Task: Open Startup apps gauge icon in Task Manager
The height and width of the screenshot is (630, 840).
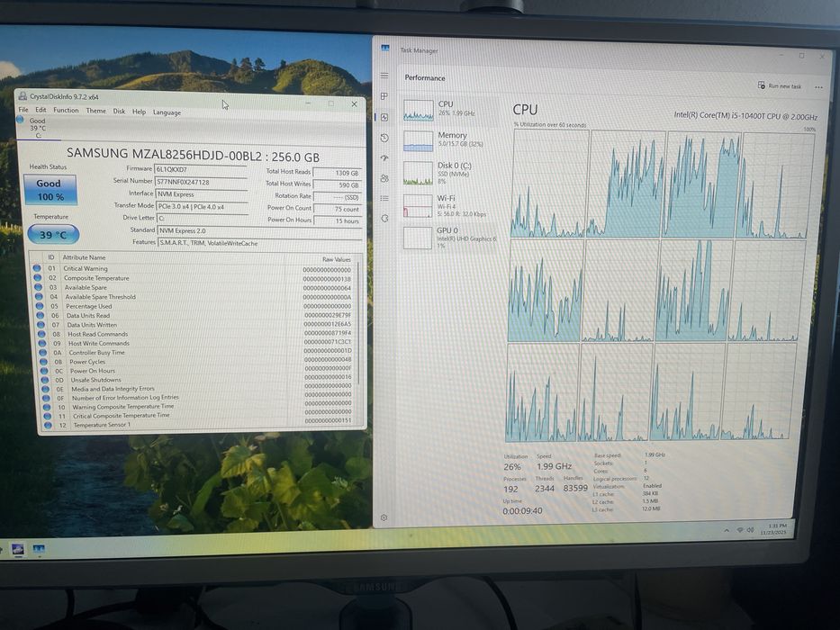Action: [x=384, y=158]
